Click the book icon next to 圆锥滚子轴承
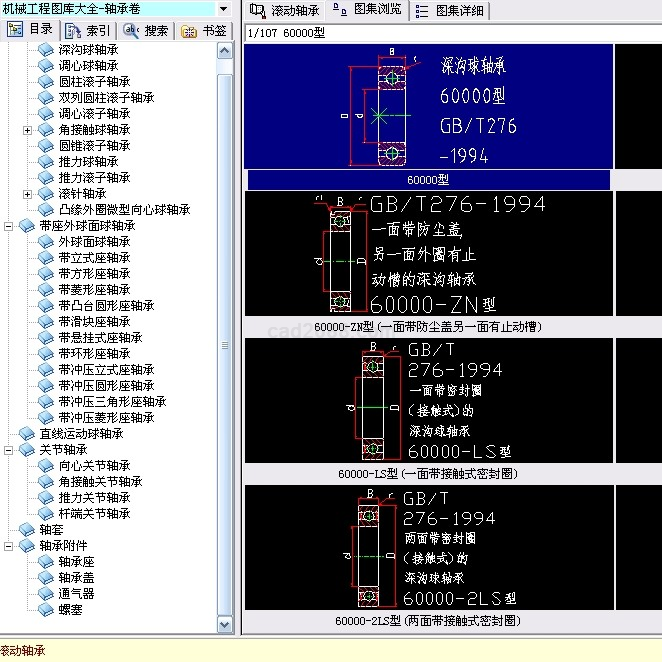Screen dimensions: 662x662 coord(46,145)
